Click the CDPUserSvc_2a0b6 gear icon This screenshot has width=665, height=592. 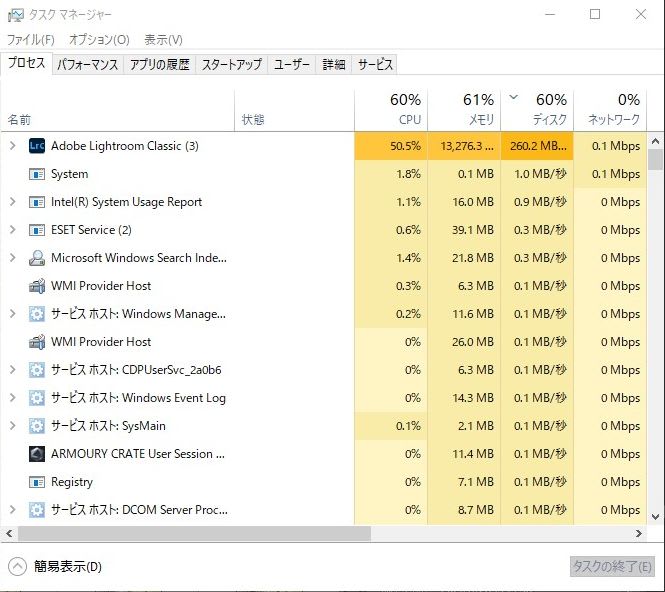pos(37,370)
